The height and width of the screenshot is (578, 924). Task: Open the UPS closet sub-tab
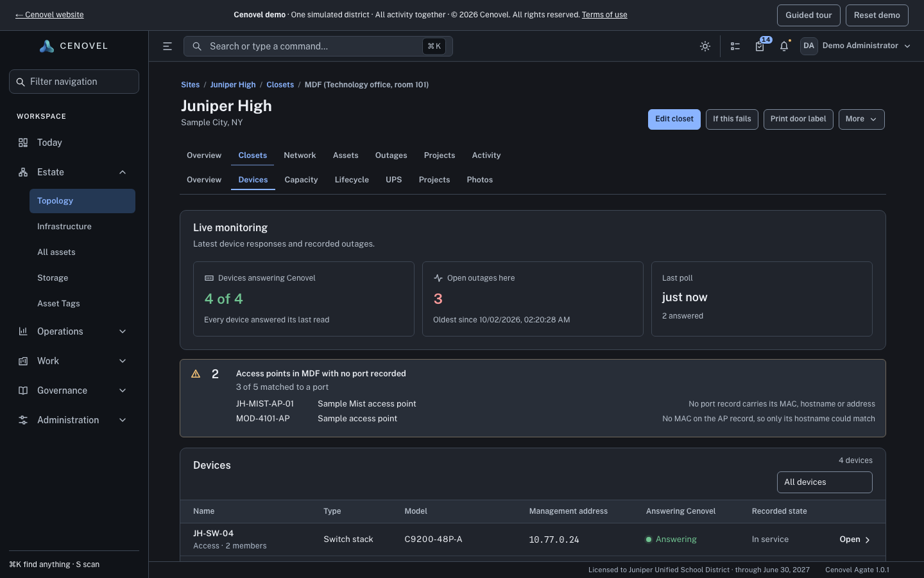[393, 180]
